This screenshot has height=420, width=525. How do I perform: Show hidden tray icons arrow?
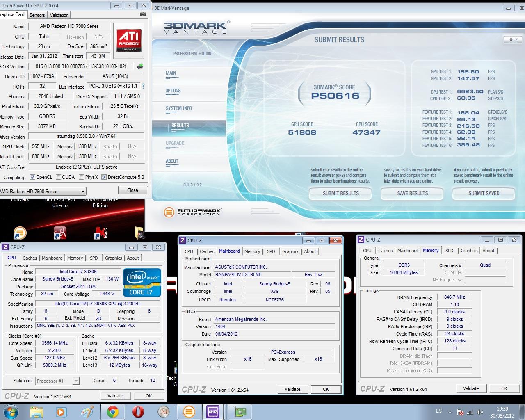click(450, 412)
